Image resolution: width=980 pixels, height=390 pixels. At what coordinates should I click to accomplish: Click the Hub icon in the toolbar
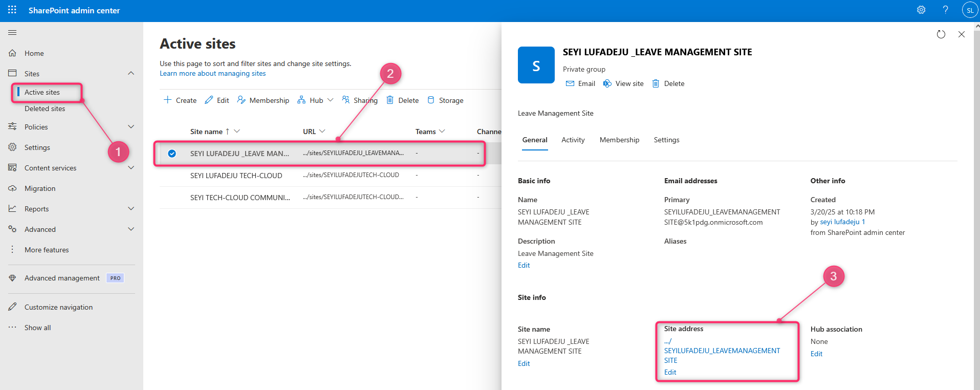tap(301, 100)
